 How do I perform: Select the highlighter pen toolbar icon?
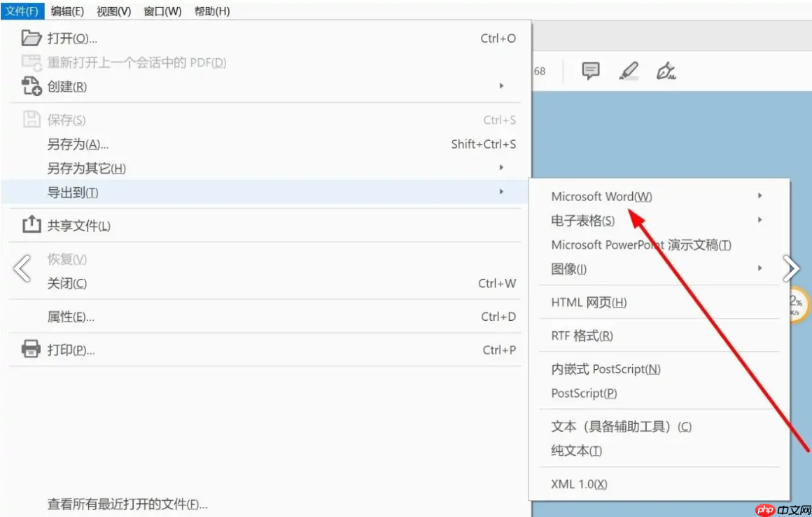[629, 70]
